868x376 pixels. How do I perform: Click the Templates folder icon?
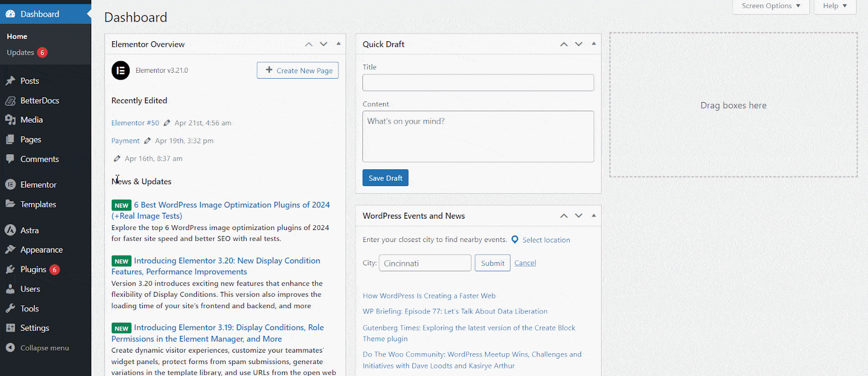pyautogui.click(x=10, y=204)
